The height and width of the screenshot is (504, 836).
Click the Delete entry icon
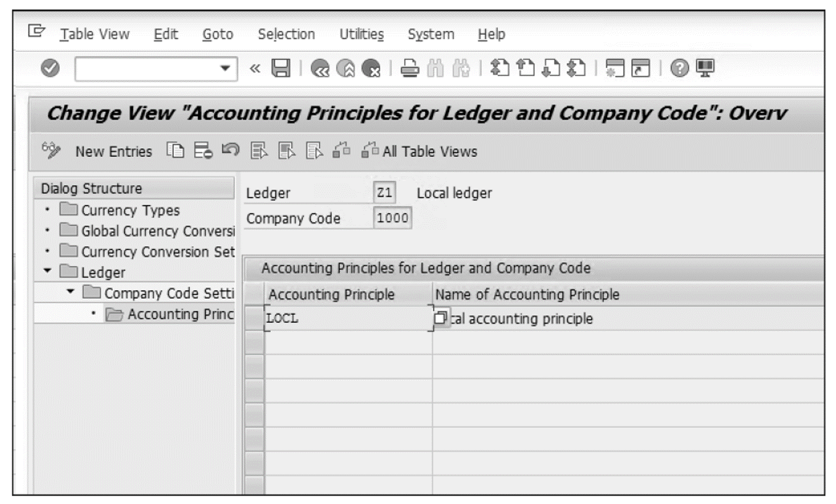(202, 152)
